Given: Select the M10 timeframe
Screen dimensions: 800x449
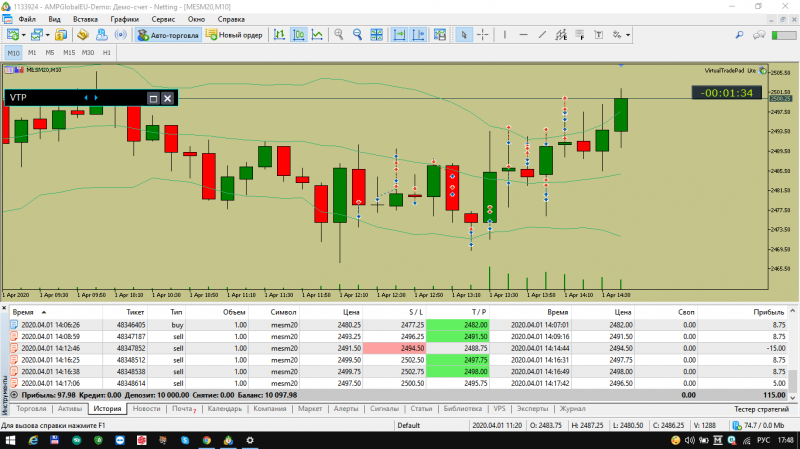Looking at the screenshot, I should click(13, 53).
